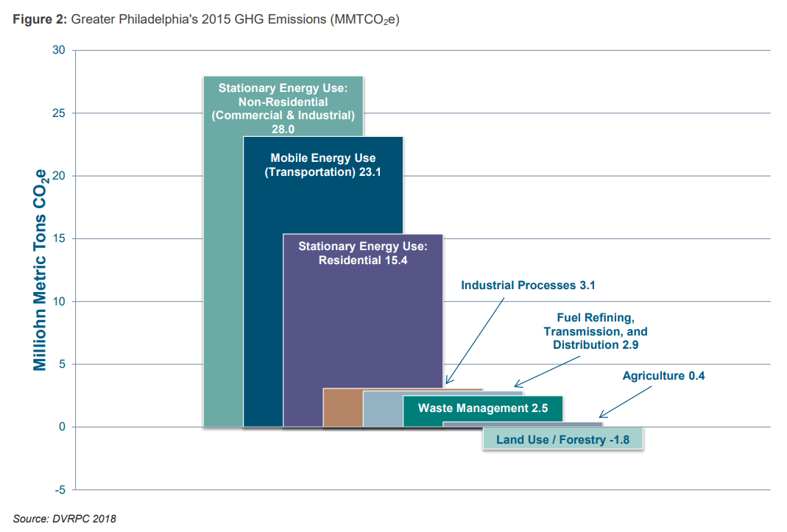Screen dimensions: 787x532
Task: Click the y-axis title Million Metric Tons CO2e
Action: pyautogui.click(x=40, y=270)
